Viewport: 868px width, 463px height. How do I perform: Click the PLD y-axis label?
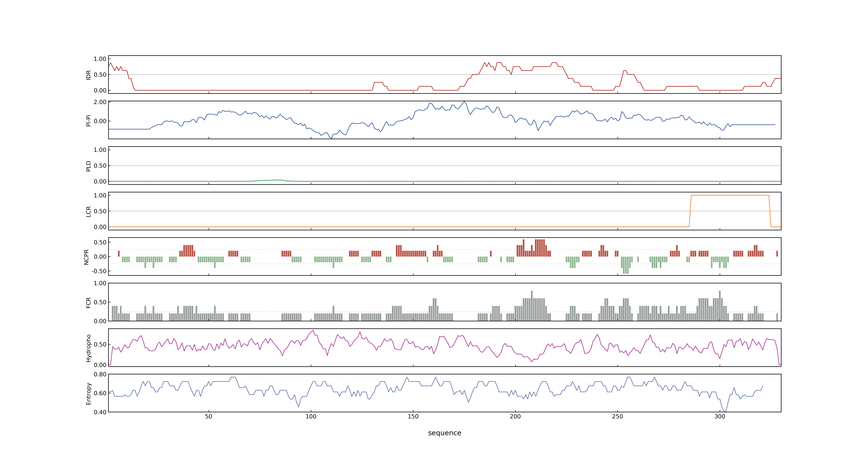click(89, 166)
